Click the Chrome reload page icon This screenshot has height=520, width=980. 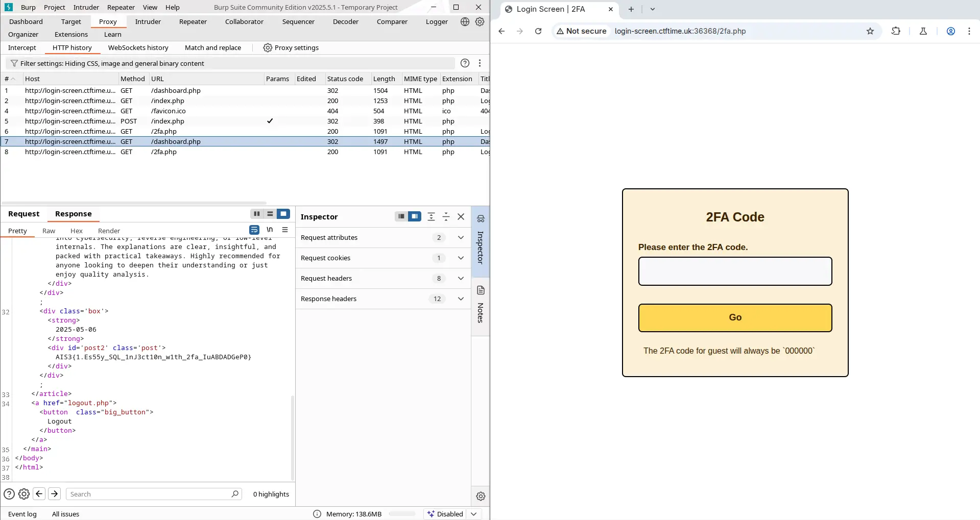point(538,31)
